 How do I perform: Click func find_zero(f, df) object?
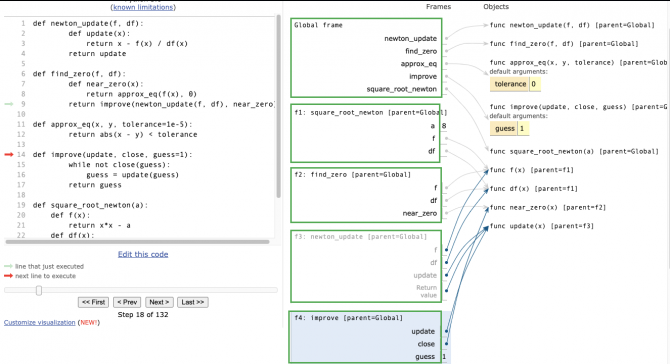point(564,44)
